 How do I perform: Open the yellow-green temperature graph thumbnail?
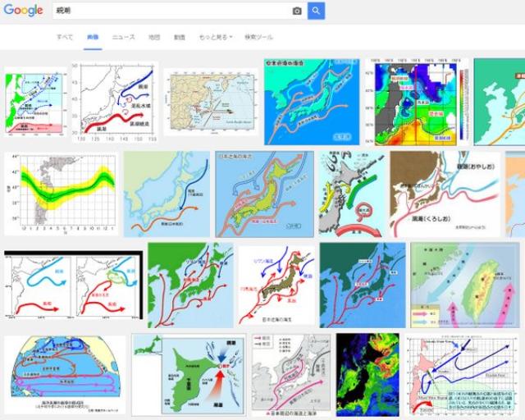tap(61, 194)
